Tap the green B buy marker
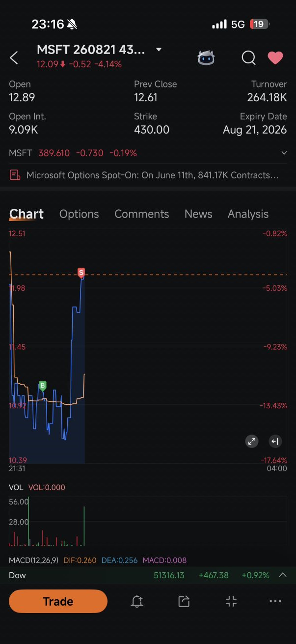The width and height of the screenshot is (296, 644). point(43,386)
